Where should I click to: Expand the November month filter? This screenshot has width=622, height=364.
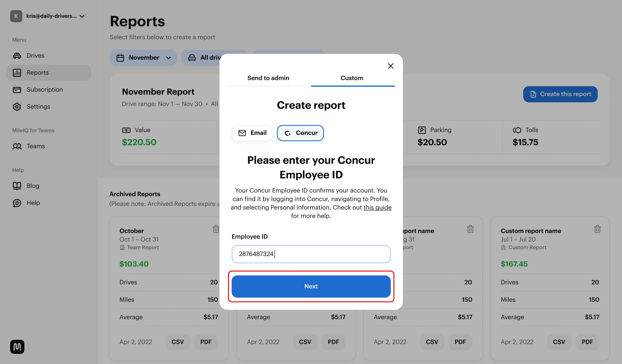143,58
